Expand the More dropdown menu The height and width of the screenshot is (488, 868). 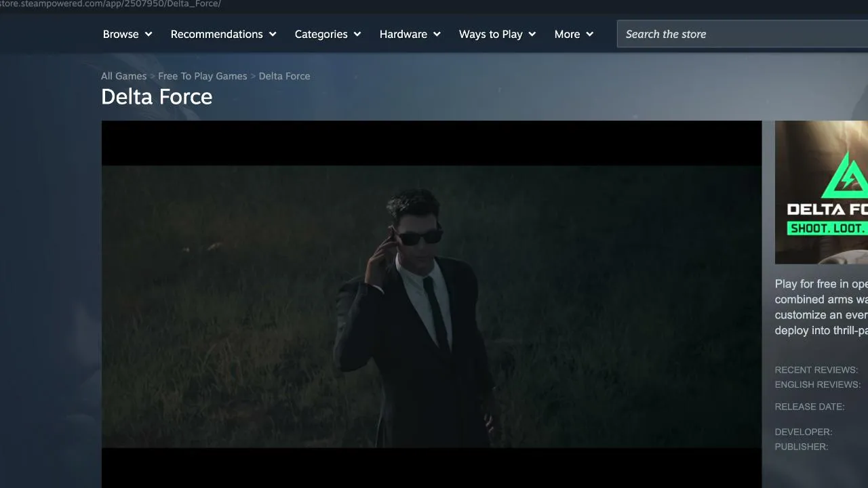tap(574, 34)
